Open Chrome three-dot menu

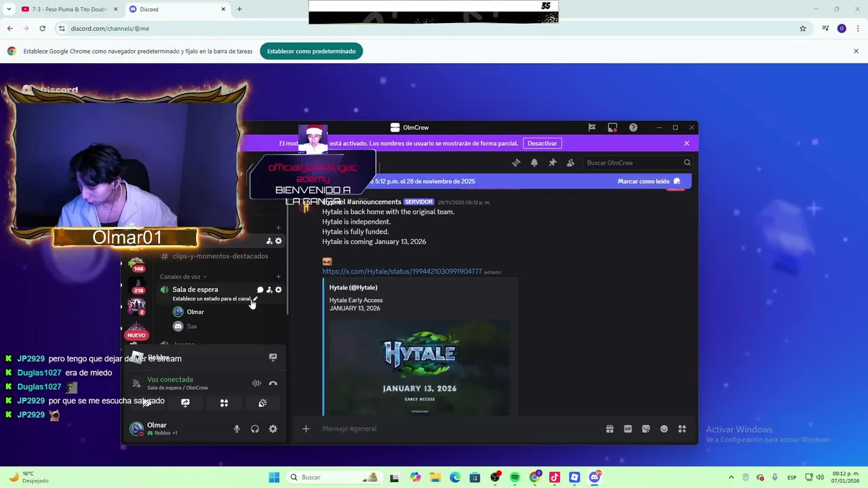tap(858, 28)
